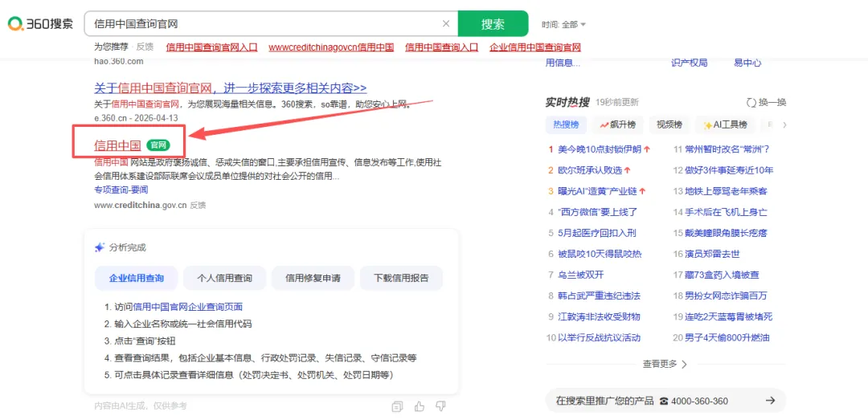Open hot search 乌兰被双开
The width and height of the screenshot is (868, 420).
581,275
